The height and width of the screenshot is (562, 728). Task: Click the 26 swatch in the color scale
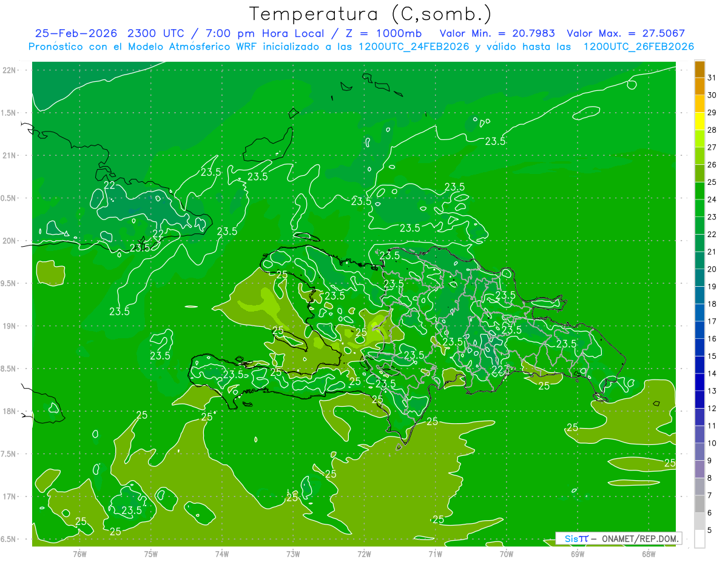point(699,156)
